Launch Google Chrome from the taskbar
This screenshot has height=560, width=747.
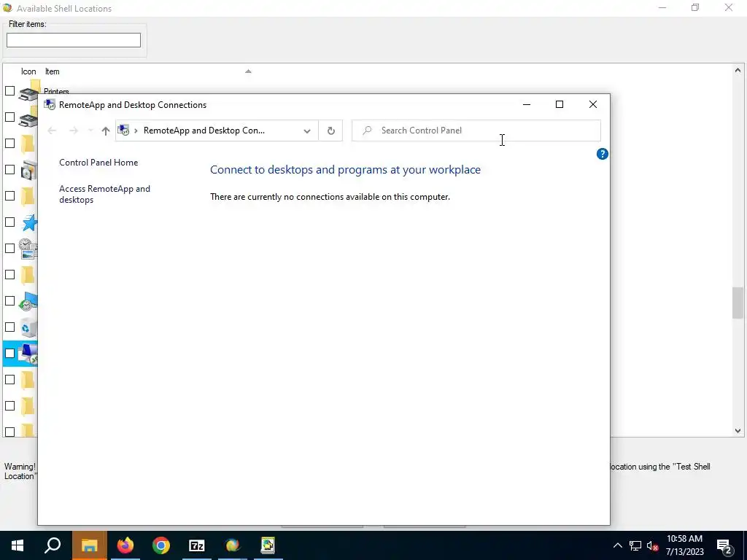tap(161, 545)
